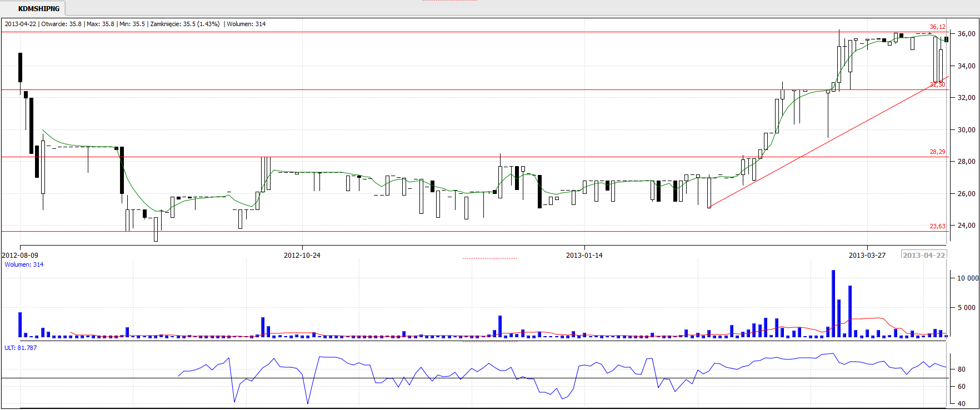Image resolution: width=980 pixels, height=410 pixels.
Task: Click the Wolumen: 314 indicator label
Action: pos(24,264)
